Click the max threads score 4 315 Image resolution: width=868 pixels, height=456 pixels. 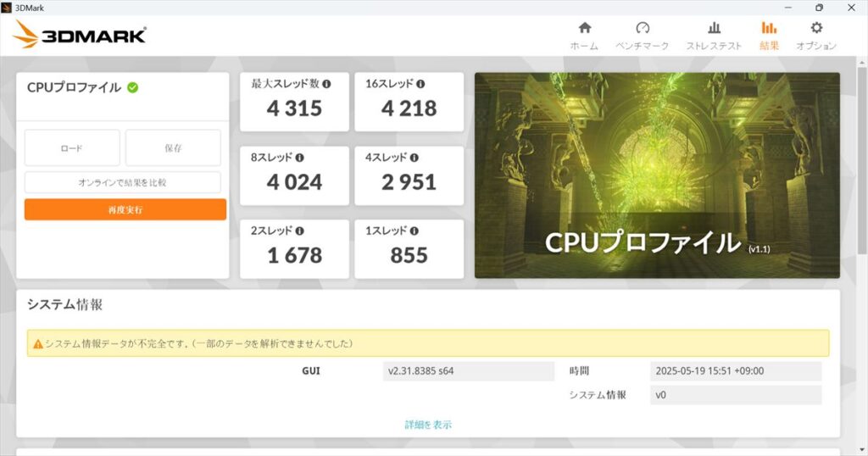pos(294,108)
